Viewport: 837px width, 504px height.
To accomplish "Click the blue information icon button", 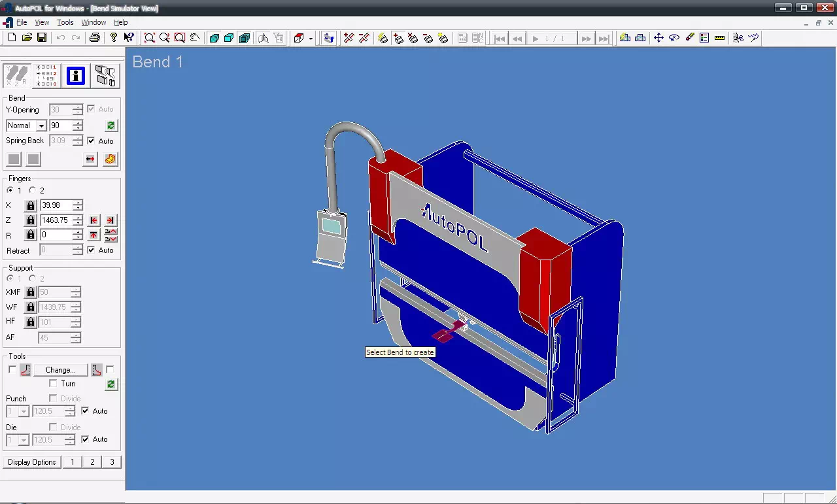I will (x=76, y=76).
